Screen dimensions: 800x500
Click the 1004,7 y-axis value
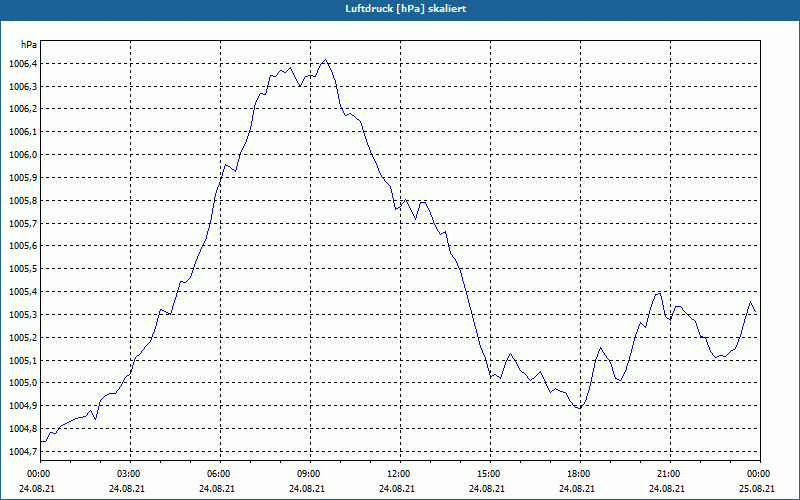click(23, 452)
